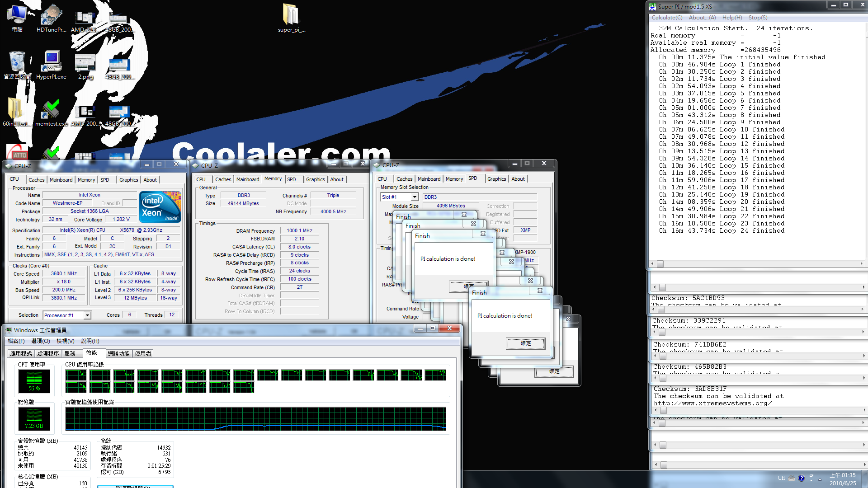Click the Task Manager title bar icon
Viewport: 868px width, 488px height.
tap(9, 330)
